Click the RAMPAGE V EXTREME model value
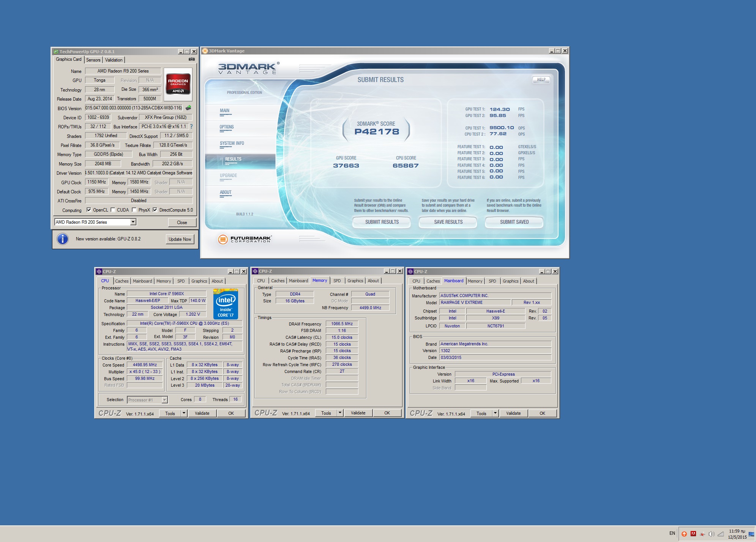The width and height of the screenshot is (756, 542). 475,303
